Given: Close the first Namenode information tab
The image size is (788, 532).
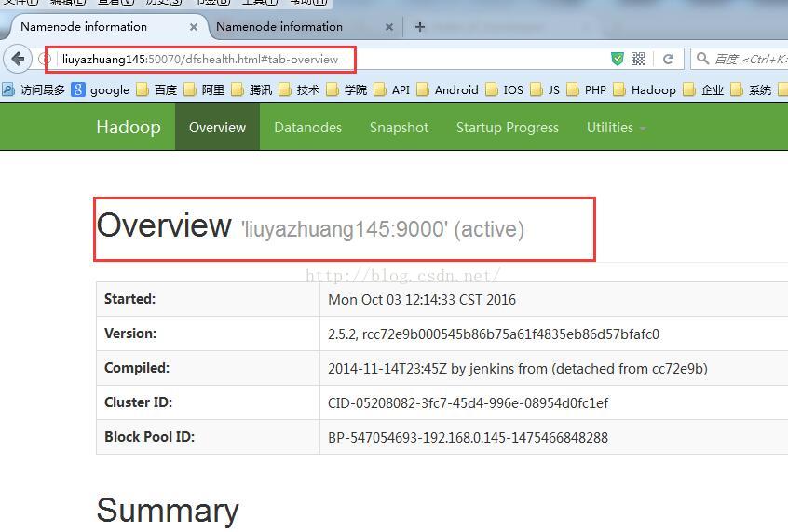Looking at the screenshot, I should click(194, 27).
